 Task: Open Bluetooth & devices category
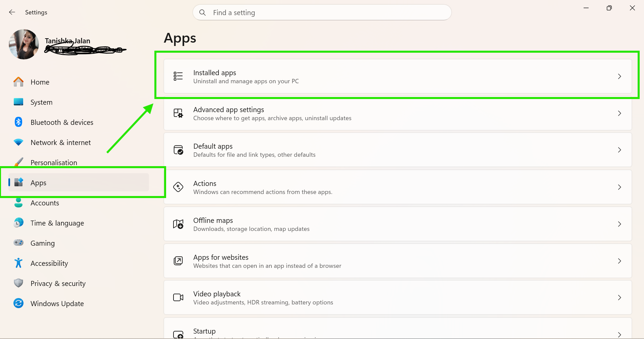click(x=79, y=122)
